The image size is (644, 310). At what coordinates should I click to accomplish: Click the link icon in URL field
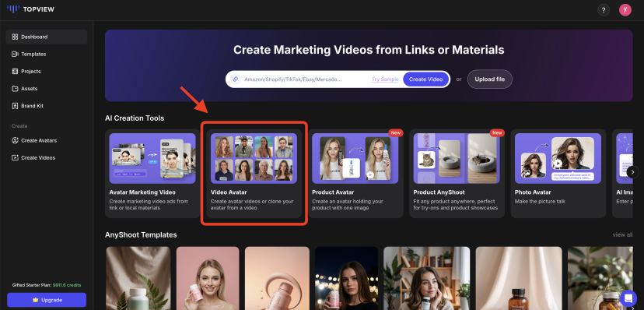pyautogui.click(x=236, y=79)
